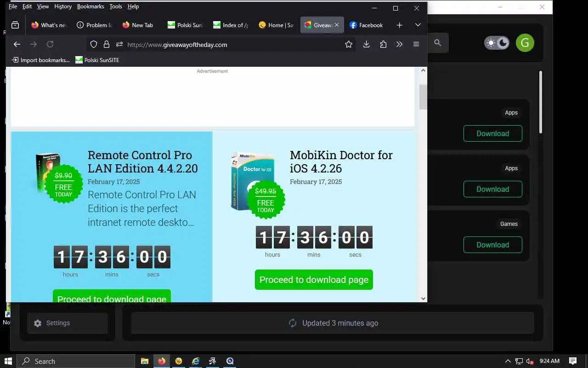
Task: Click second Apps Download button
Action: pyautogui.click(x=492, y=189)
